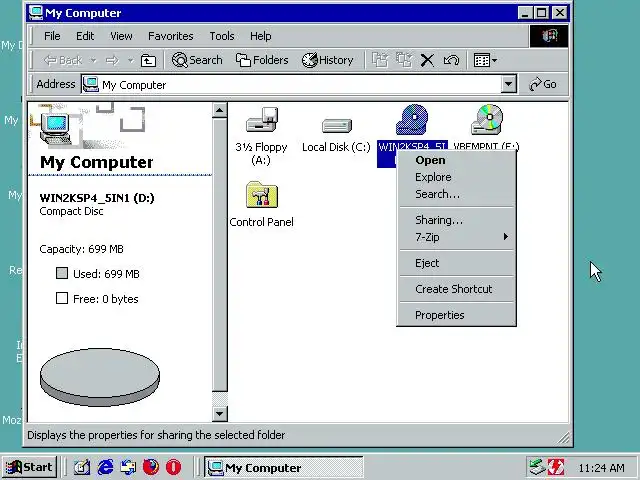This screenshot has height=480, width=640.
Task: Open the Forward history dropdown arrow
Action: tap(130, 60)
